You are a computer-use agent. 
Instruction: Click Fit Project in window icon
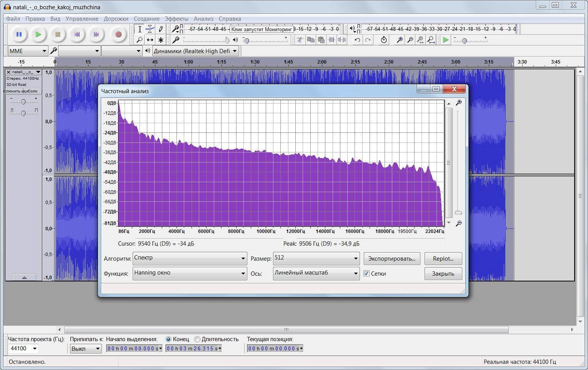coord(431,40)
